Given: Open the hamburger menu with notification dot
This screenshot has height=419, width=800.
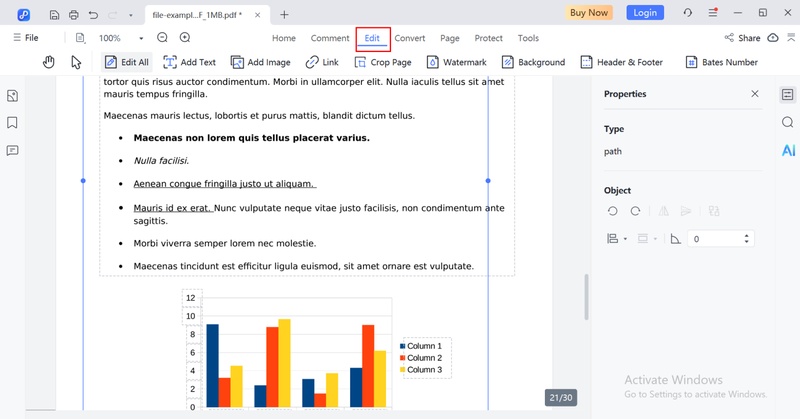Looking at the screenshot, I should [713, 13].
